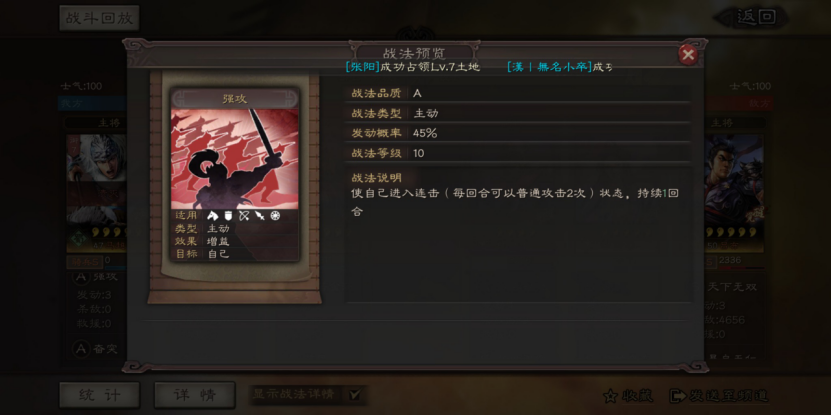The image size is (831, 416).
Task: Close the 战法预览 dialog with red X
Action: pyautogui.click(x=688, y=55)
